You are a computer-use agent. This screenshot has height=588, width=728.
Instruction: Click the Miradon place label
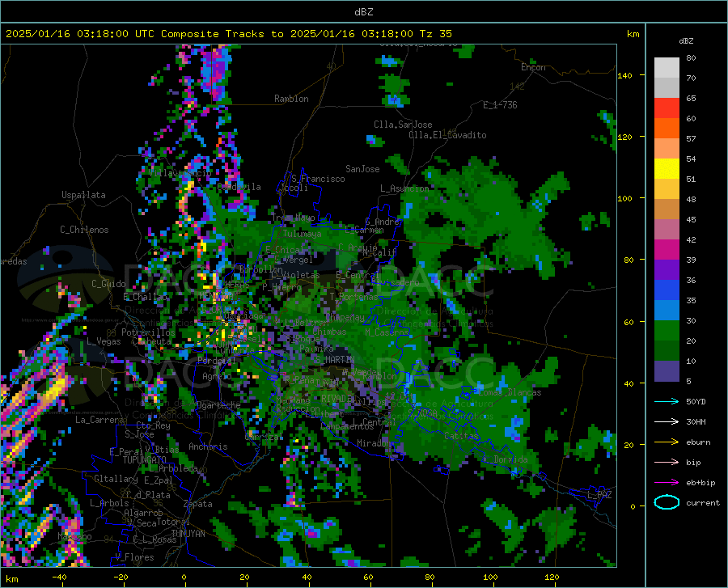point(374,443)
